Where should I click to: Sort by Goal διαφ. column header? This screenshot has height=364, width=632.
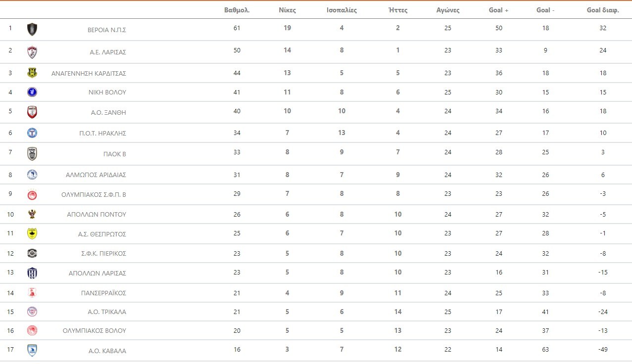[603, 10]
